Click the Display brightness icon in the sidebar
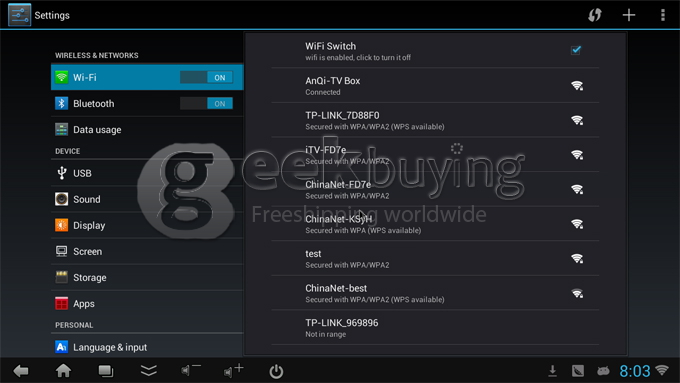Viewport: 680px width, 383px height. [x=61, y=225]
